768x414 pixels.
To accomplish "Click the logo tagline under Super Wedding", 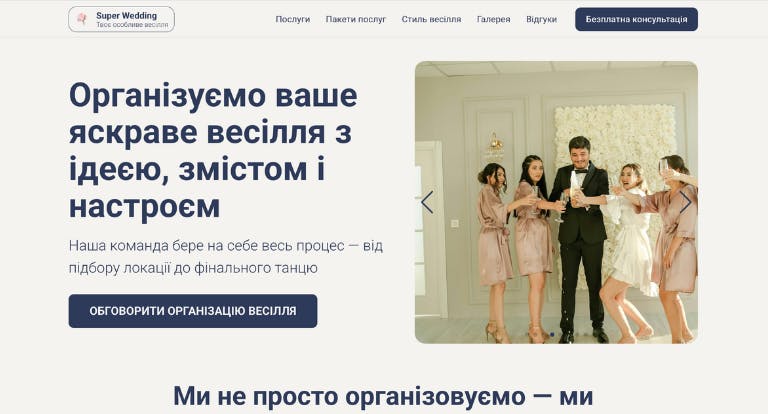I will point(132,24).
